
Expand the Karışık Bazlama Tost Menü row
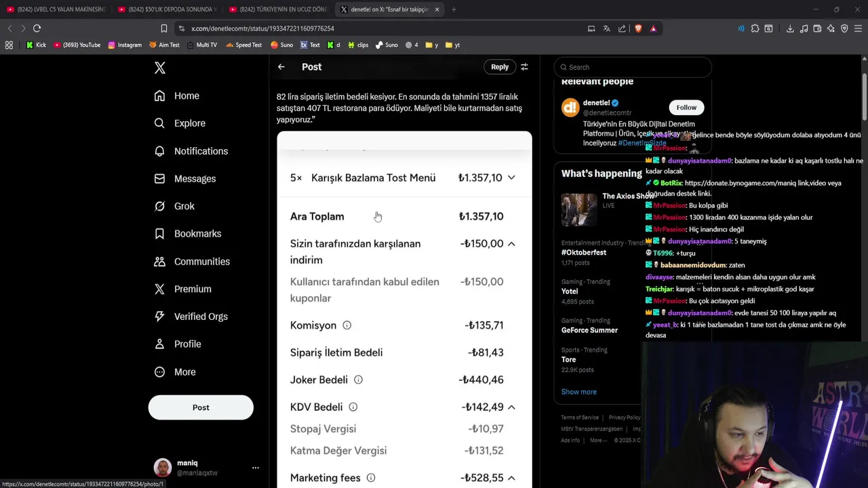[511, 178]
